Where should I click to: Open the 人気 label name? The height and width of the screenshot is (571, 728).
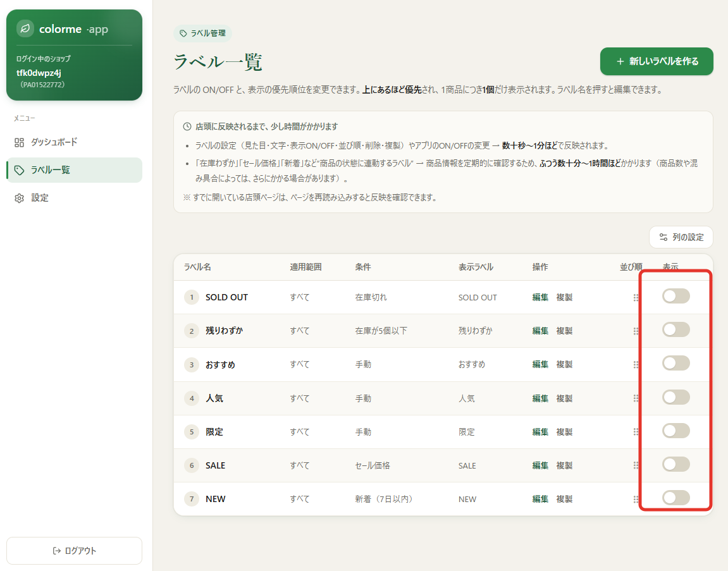[214, 398]
